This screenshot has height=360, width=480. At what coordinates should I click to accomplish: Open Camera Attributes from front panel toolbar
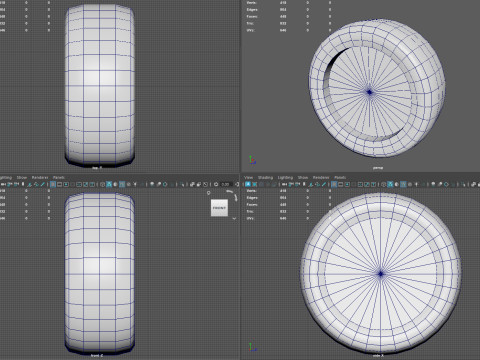pos(16,184)
